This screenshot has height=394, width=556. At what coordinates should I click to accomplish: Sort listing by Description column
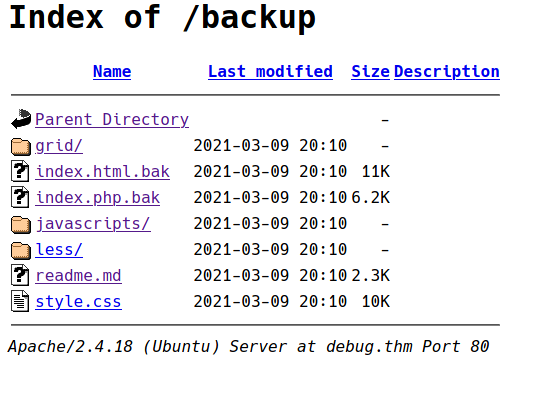click(x=447, y=72)
